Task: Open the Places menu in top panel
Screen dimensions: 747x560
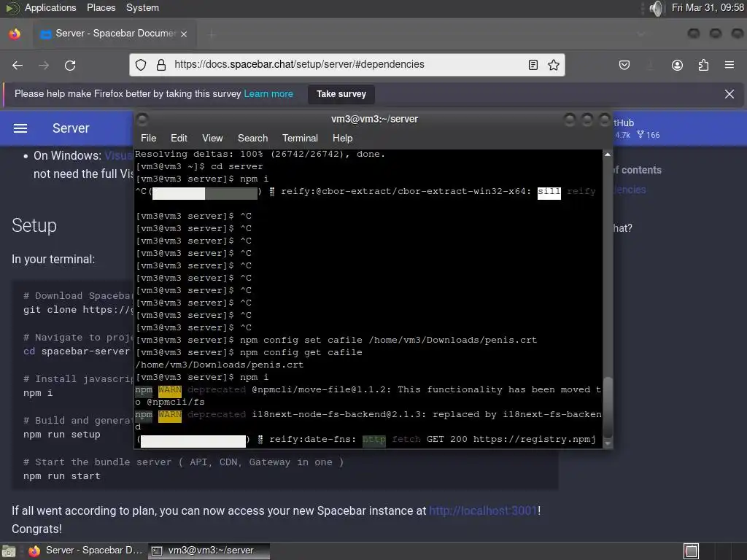Action: 101,7
